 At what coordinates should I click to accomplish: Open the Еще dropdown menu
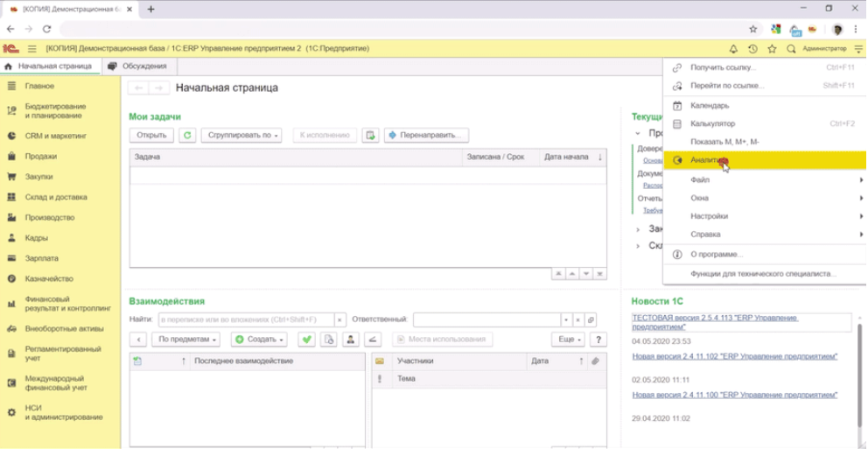(569, 340)
